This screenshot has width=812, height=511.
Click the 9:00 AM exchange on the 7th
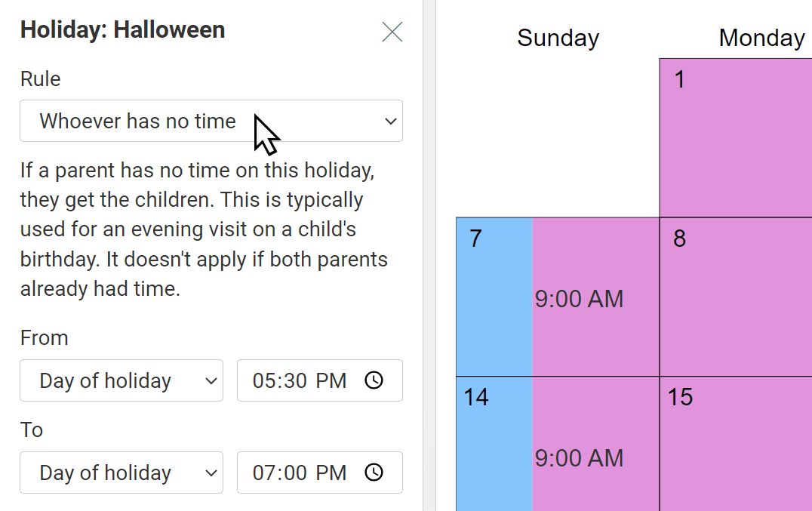point(579,299)
